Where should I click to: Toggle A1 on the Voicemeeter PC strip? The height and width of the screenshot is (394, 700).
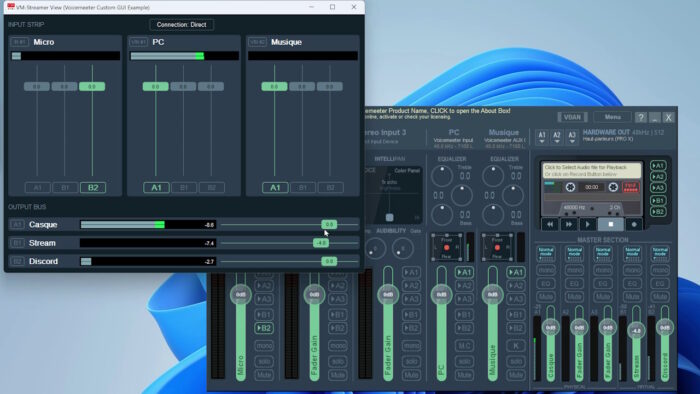pyautogui.click(x=464, y=272)
